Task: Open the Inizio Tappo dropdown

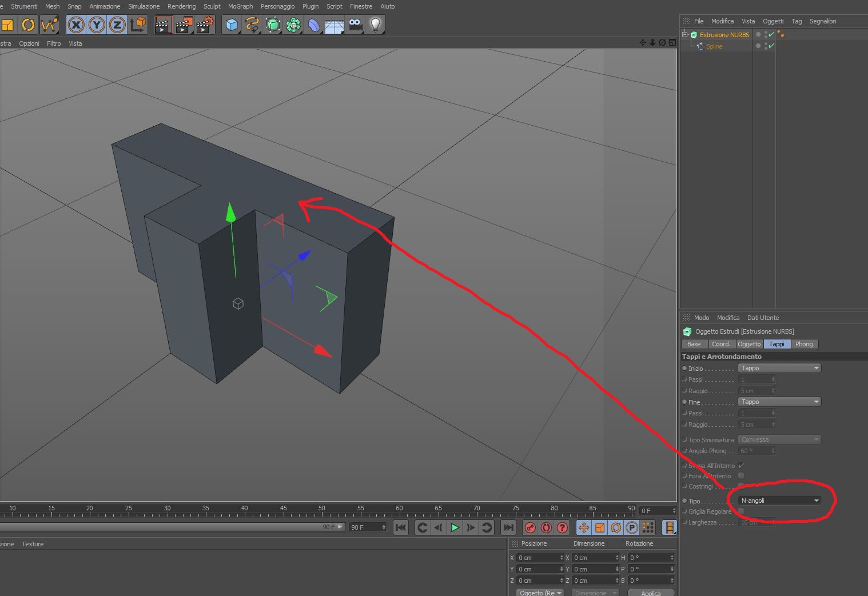Action: tap(779, 368)
